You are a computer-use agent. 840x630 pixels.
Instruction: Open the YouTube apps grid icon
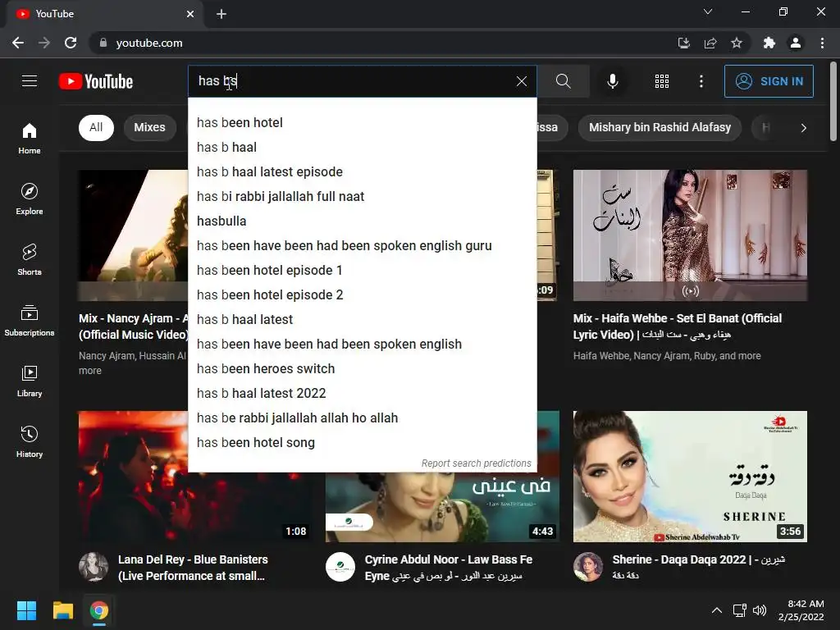tap(662, 81)
